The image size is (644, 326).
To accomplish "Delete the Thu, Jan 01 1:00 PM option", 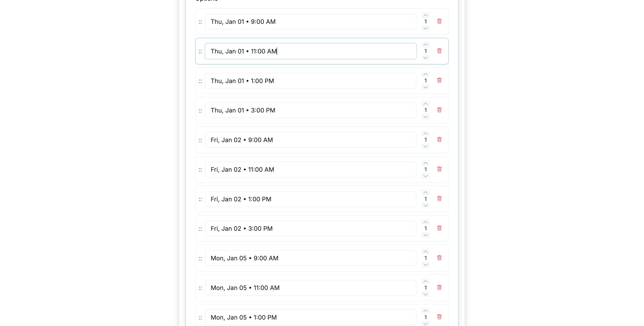I will click(x=440, y=80).
